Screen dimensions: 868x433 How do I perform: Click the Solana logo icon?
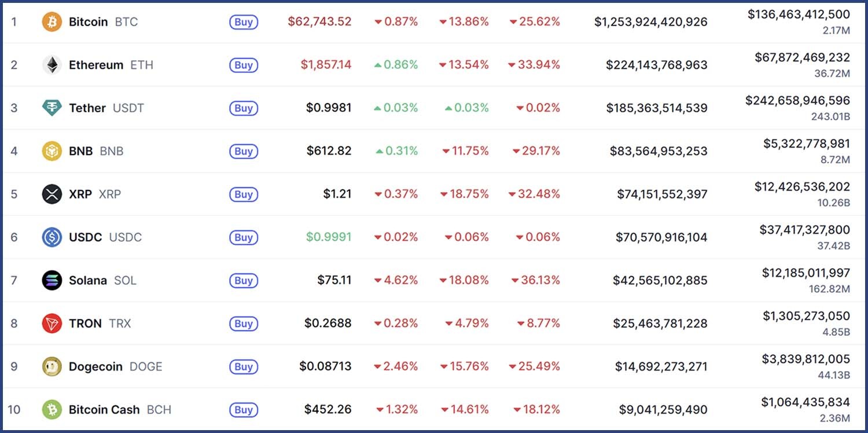pos(52,281)
